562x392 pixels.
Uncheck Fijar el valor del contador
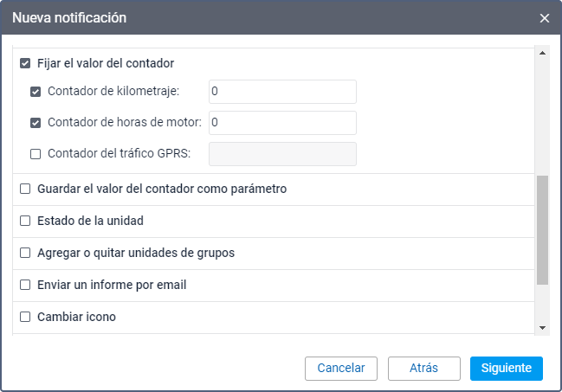coord(25,63)
